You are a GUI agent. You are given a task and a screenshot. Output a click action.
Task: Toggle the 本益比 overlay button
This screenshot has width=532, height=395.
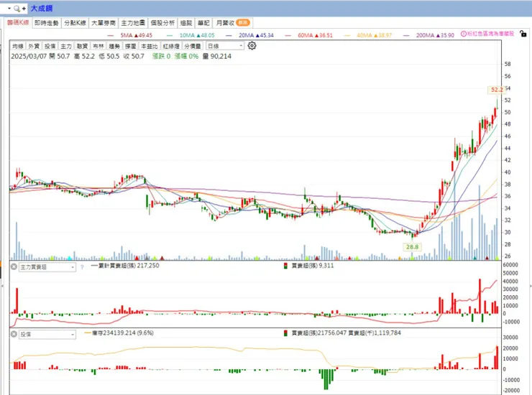(150, 46)
